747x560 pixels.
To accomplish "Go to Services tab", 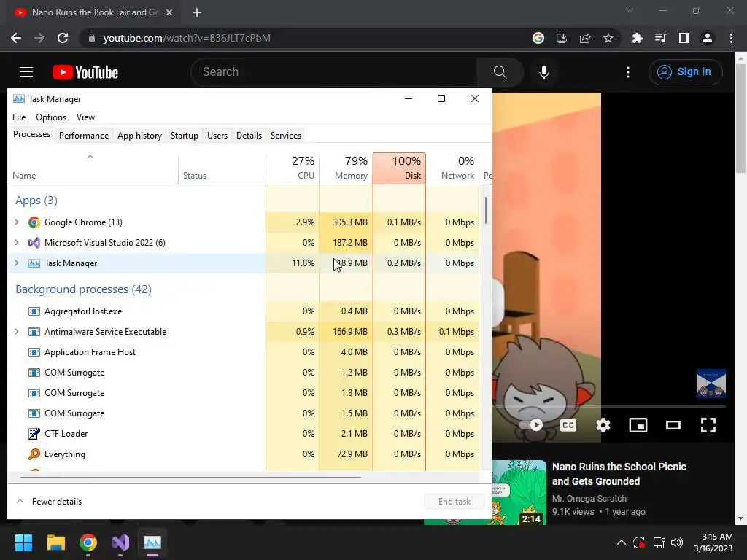I will (x=286, y=136).
